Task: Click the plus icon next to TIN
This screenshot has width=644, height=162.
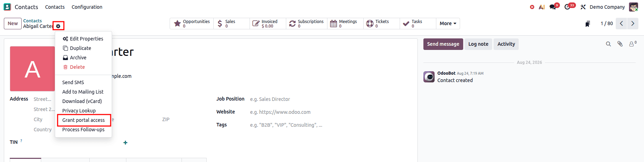Action: [x=125, y=142]
